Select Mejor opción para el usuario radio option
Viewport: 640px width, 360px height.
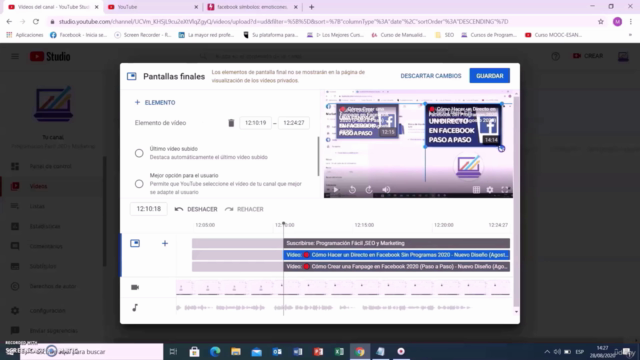pos(139,184)
